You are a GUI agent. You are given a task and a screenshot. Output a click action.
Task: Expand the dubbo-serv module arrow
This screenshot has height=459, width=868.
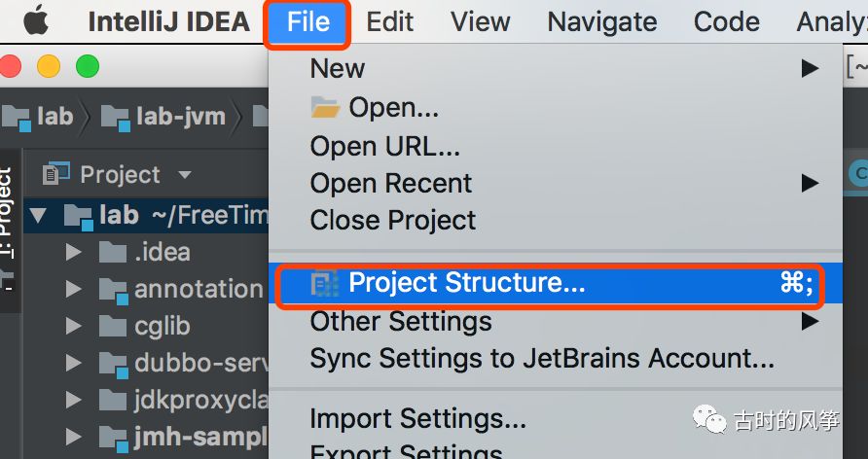click(74, 364)
